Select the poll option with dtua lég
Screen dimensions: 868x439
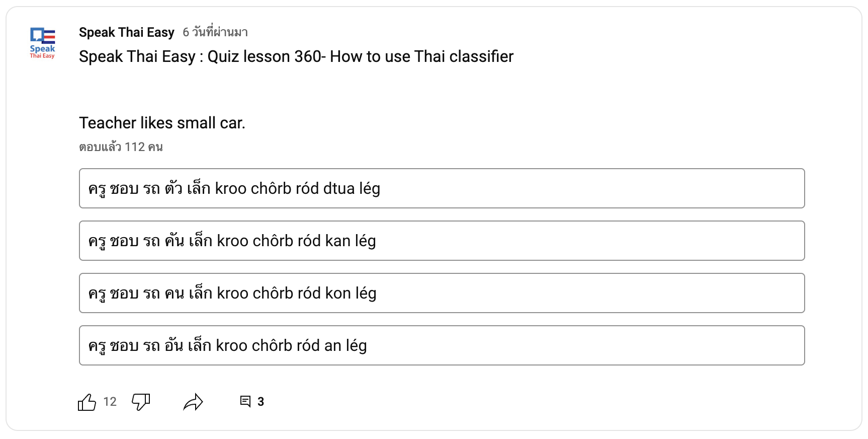[442, 188]
